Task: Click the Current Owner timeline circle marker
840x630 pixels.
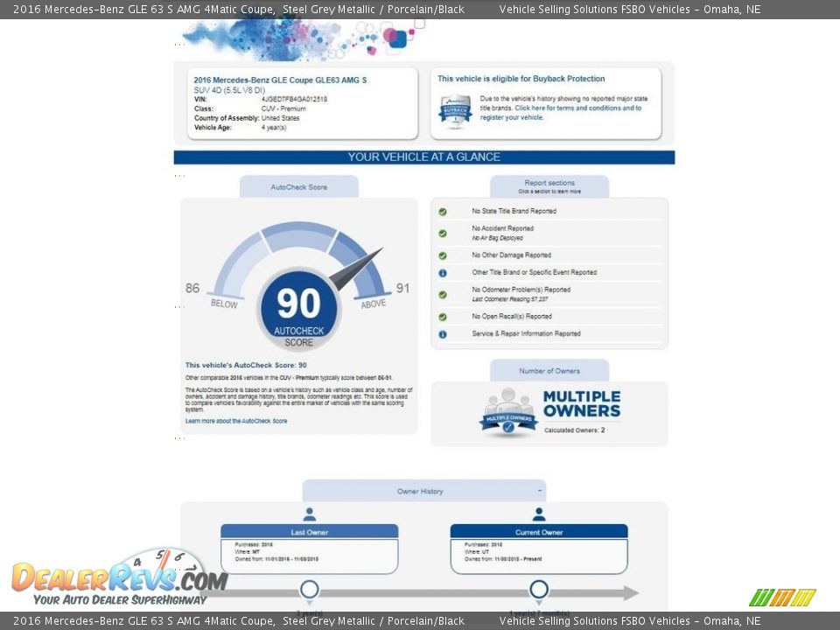Action: (x=539, y=589)
